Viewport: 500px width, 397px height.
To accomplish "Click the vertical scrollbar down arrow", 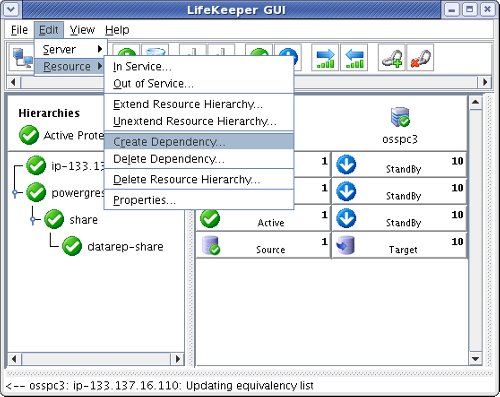I will tap(475, 359).
